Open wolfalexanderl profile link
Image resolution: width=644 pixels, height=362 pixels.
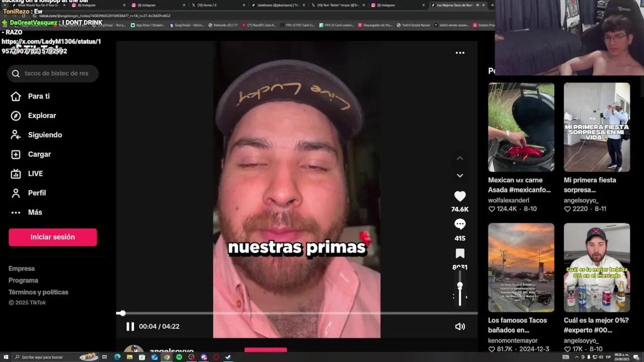click(x=509, y=200)
